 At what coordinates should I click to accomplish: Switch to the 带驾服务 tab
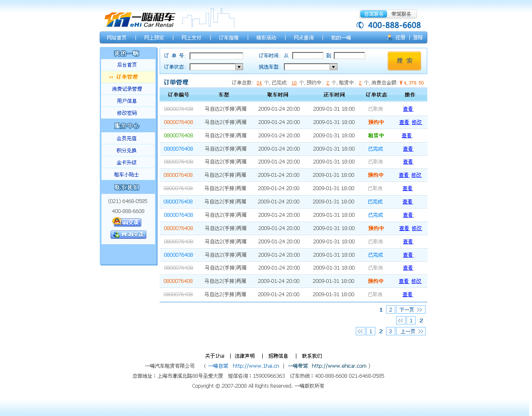pos(401,14)
